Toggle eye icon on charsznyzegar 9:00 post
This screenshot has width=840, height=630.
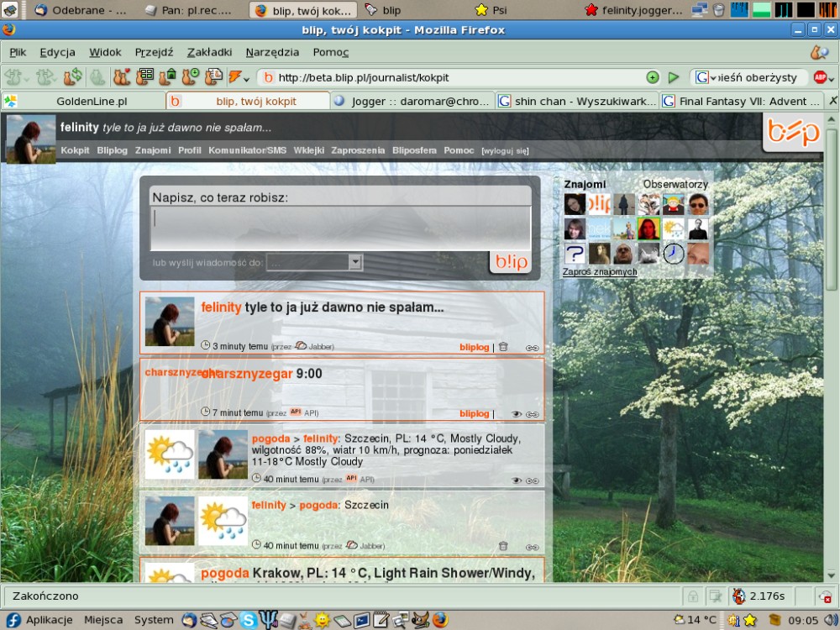[x=517, y=414]
